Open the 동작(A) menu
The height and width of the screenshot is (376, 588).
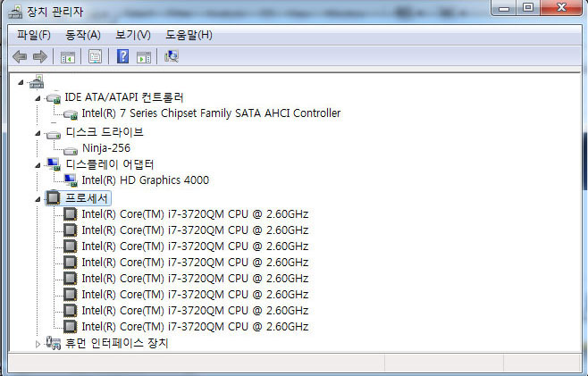(82, 35)
